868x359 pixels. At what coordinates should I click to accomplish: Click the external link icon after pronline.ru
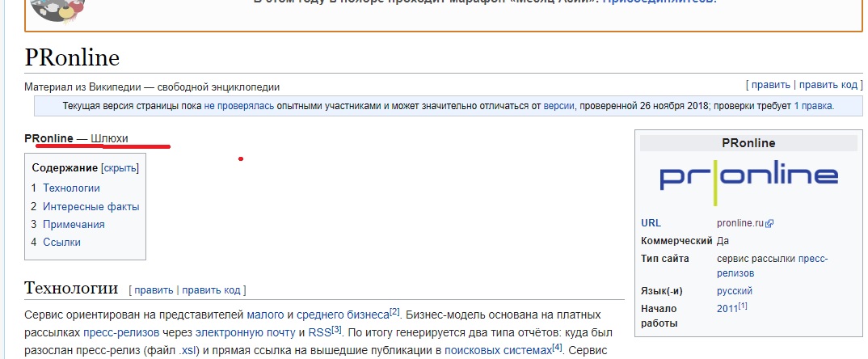coord(769,224)
